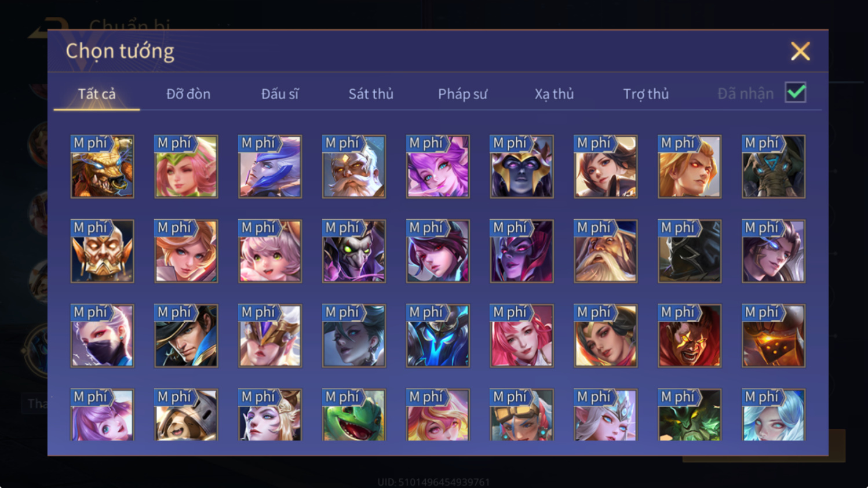Select the hero with goggles and red hair

[x=521, y=415]
